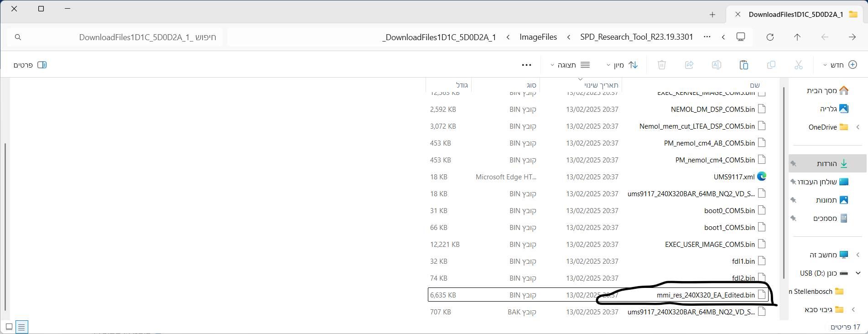Click the Cut scissors icon

798,65
